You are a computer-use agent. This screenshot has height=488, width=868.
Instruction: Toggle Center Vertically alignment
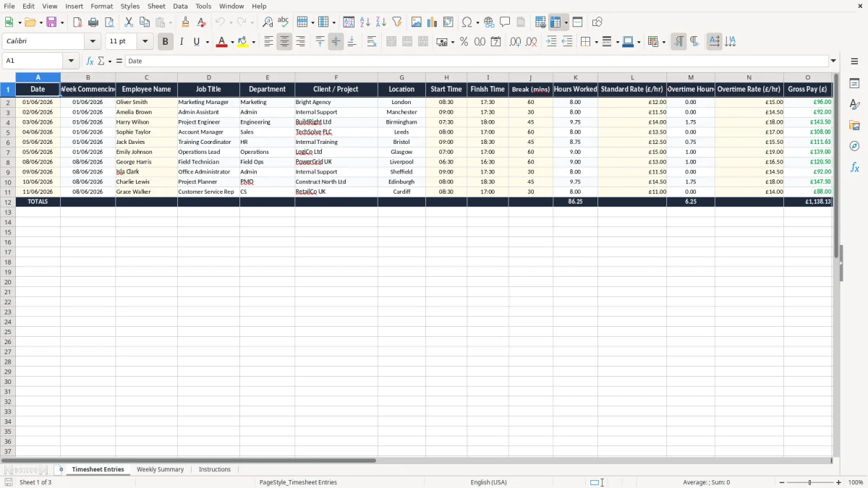pos(336,42)
